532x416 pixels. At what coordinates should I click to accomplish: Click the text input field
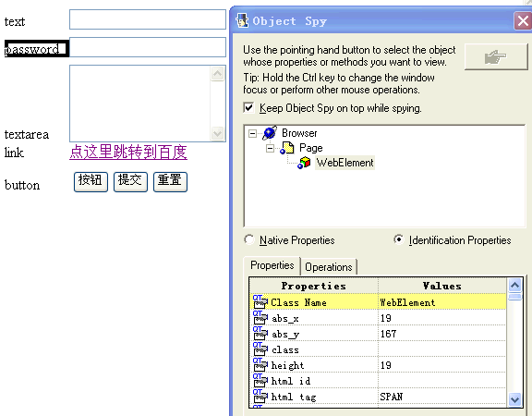[148, 19]
